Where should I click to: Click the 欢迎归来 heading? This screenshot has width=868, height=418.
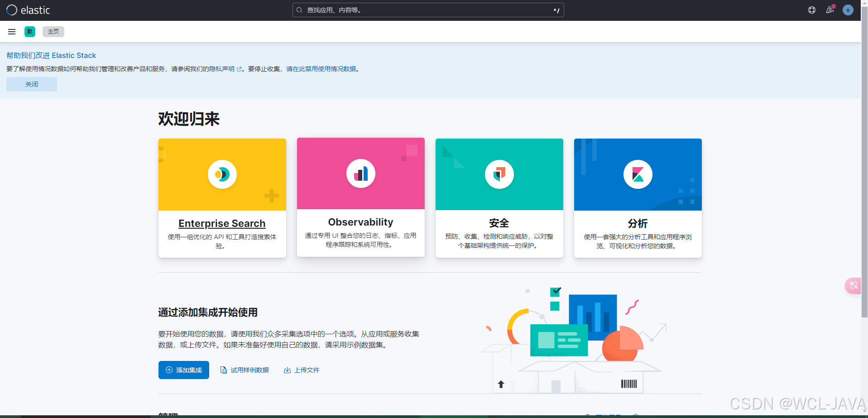point(189,119)
